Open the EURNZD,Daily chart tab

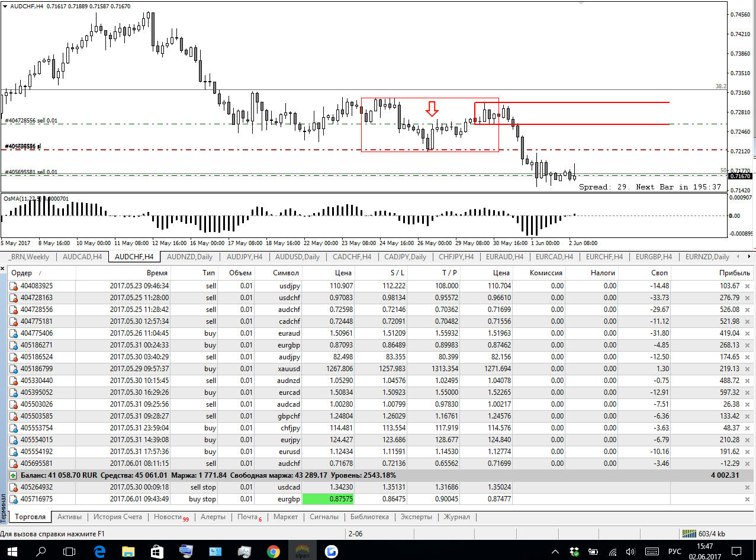706,257
